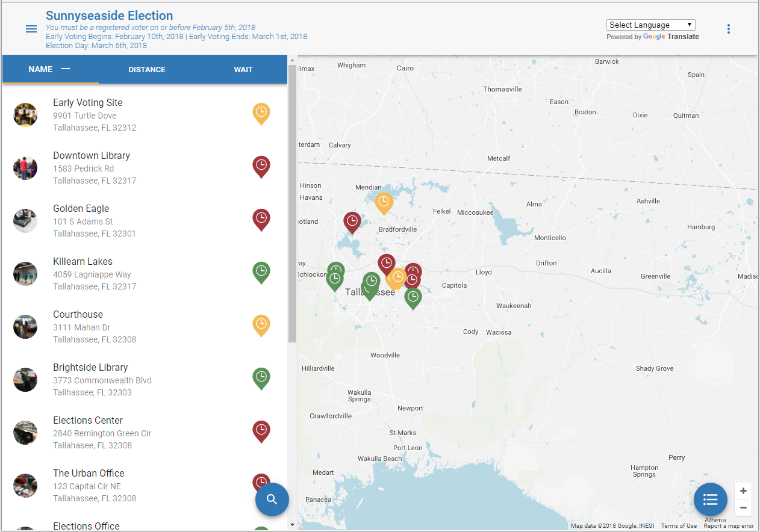Open The Urban Office thumbnail photo

(25, 486)
